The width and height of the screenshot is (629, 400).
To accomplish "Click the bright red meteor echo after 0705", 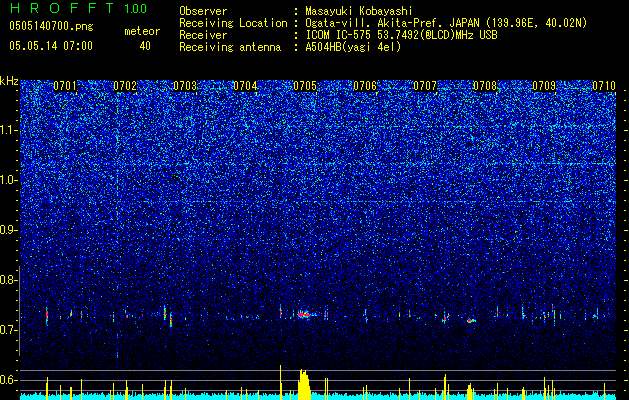I will (x=304, y=315).
